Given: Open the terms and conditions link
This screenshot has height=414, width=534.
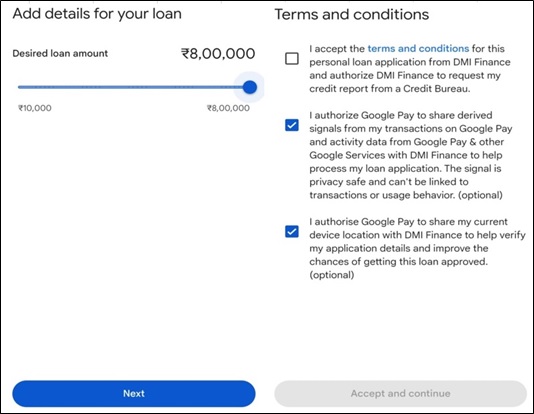Looking at the screenshot, I should [418, 49].
